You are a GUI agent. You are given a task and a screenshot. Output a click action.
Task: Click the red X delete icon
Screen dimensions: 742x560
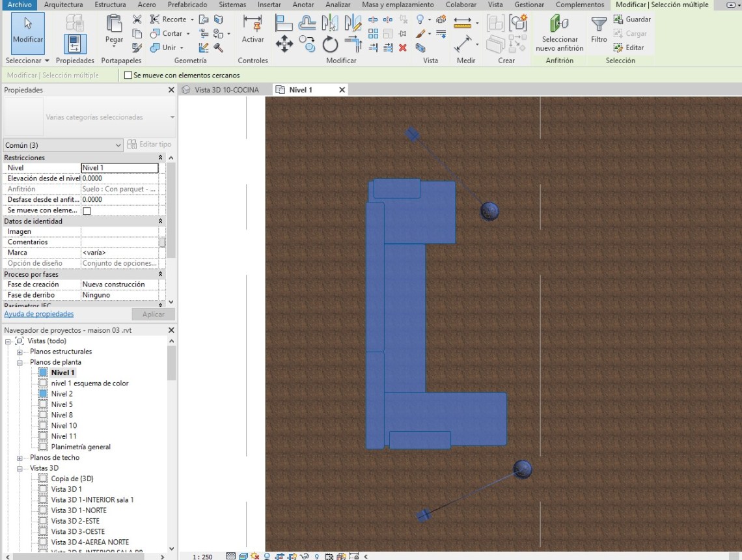click(x=403, y=48)
